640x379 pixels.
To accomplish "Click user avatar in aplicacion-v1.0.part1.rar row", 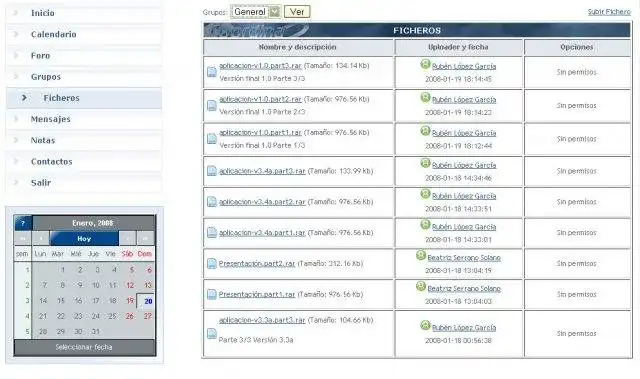I will (x=425, y=131).
